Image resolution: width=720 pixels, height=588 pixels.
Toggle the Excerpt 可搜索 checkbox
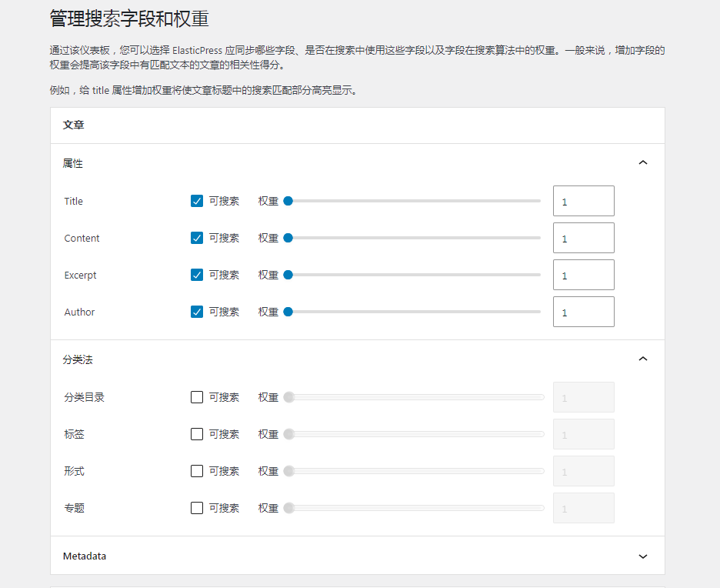[197, 275]
